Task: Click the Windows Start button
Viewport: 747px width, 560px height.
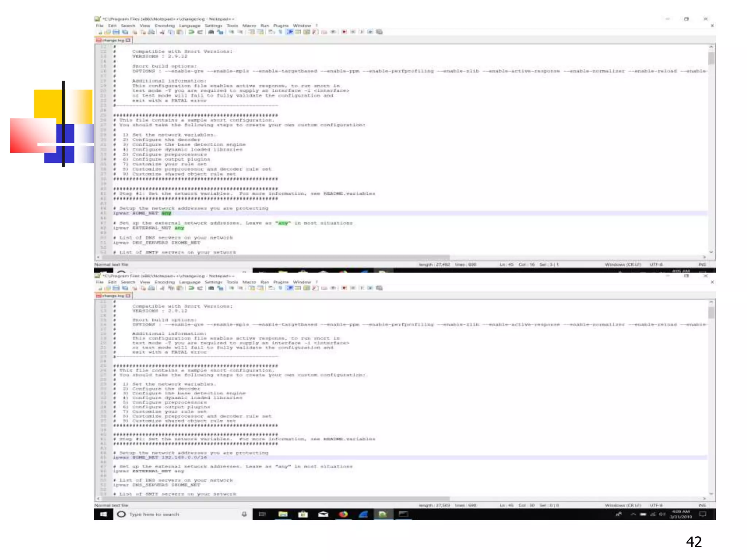Action: tap(103, 514)
